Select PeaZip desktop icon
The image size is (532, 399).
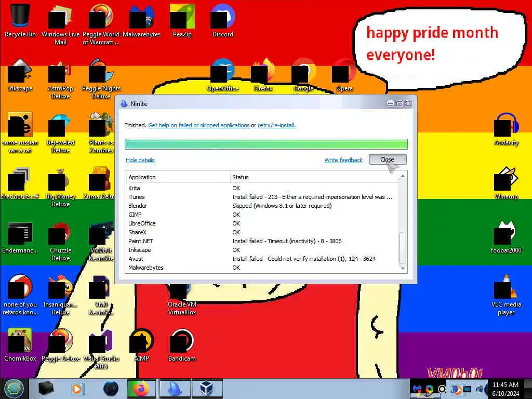182,21
